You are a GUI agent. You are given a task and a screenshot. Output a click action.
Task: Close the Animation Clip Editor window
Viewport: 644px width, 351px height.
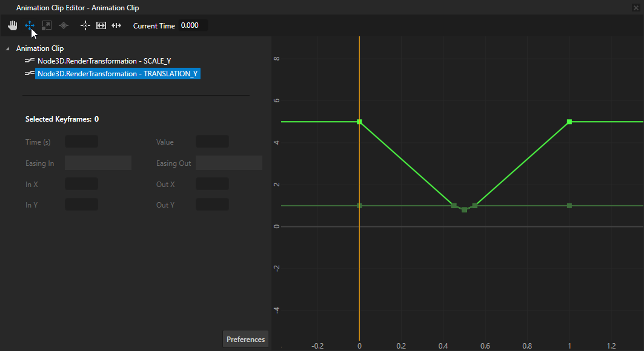tap(636, 7)
